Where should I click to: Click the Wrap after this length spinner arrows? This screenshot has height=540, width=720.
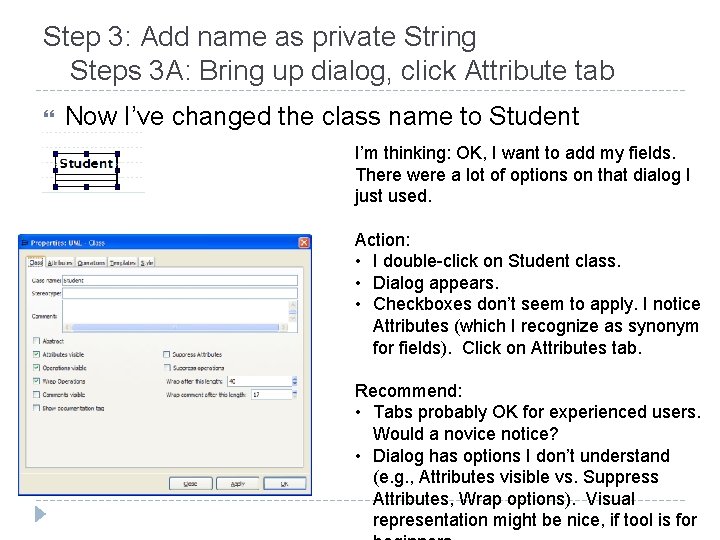pyautogui.click(x=294, y=381)
